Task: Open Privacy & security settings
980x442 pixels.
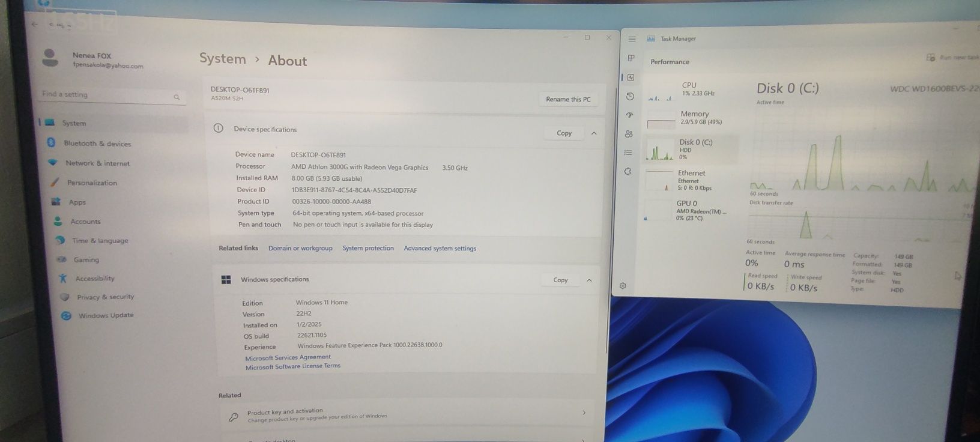Action: pyautogui.click(x=104, y=297)
